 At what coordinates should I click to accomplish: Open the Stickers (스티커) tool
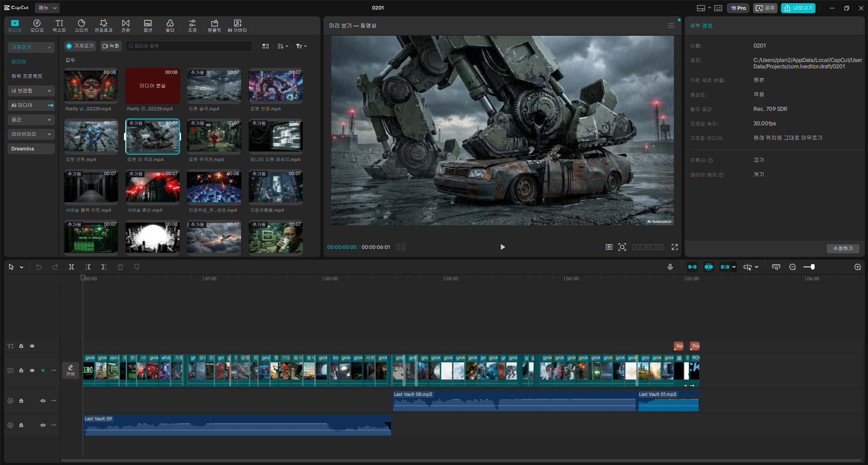81,26
